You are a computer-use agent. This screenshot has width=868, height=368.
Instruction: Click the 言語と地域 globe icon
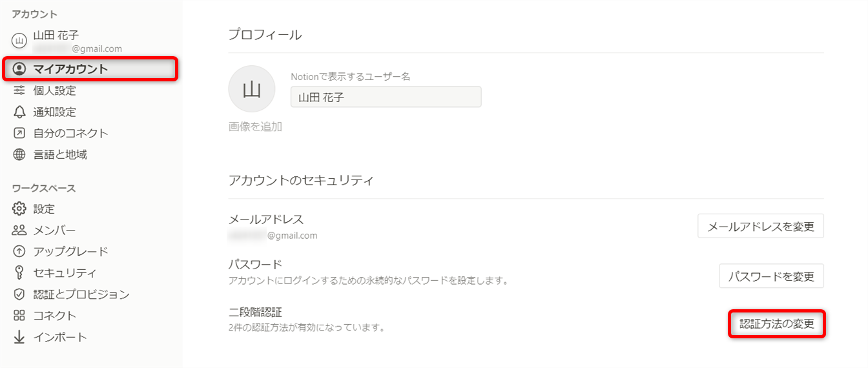(19, 154)
